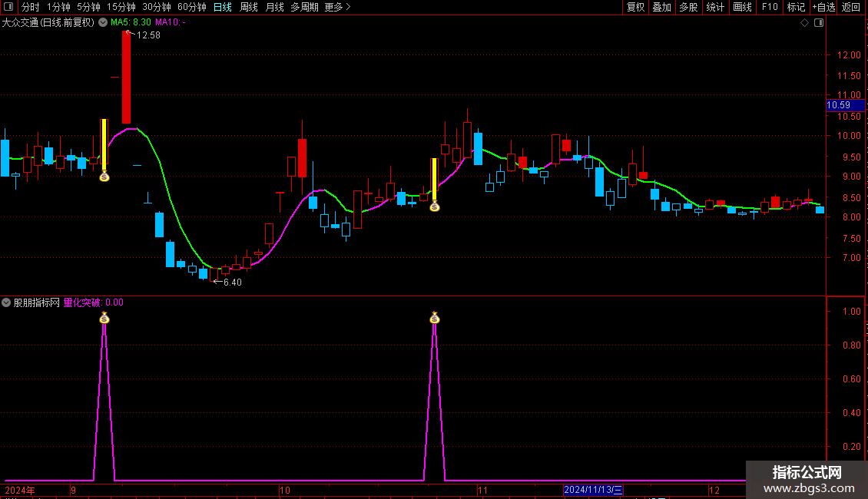Select the 30分钟 period
Image resolution: width=868 pixels, height=499 pixels.
point(156,7)
